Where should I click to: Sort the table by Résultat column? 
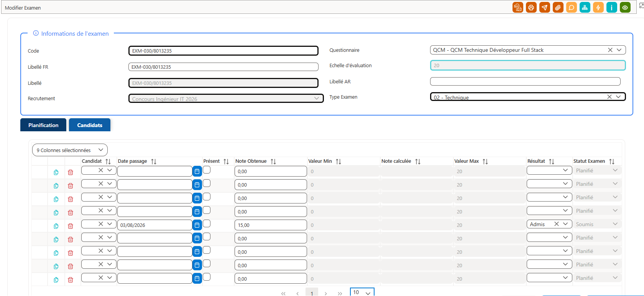552,162
